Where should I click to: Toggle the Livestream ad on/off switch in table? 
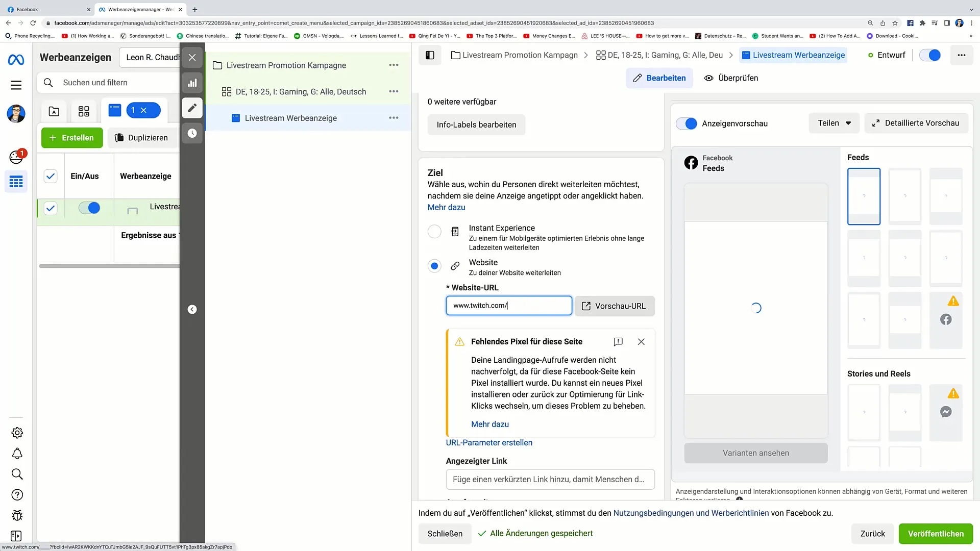pos(89,208)
